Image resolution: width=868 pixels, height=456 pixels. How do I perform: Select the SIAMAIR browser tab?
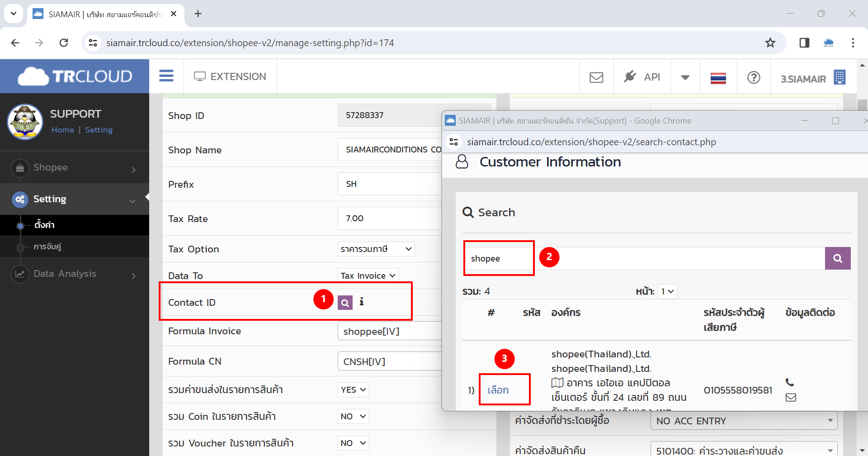[x=106, y=14]
